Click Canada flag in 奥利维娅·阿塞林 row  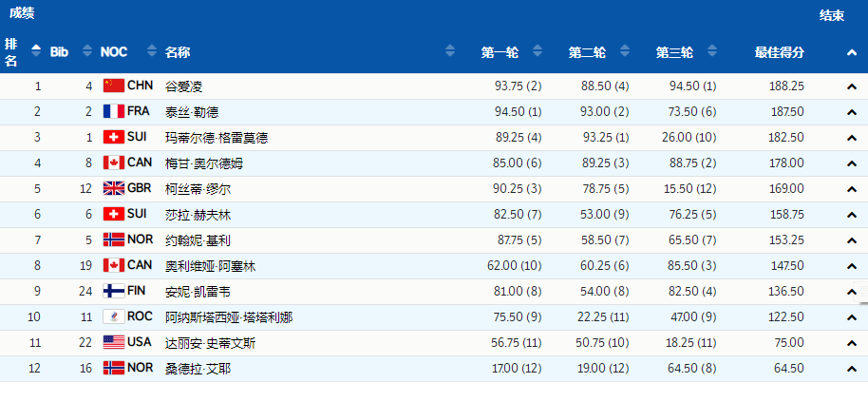point(113,265)
